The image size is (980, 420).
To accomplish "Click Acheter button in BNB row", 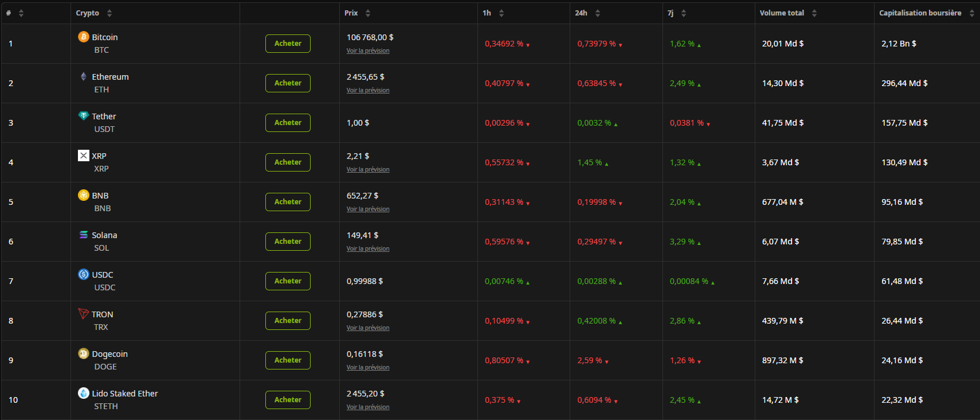I will tap(288, 202).
